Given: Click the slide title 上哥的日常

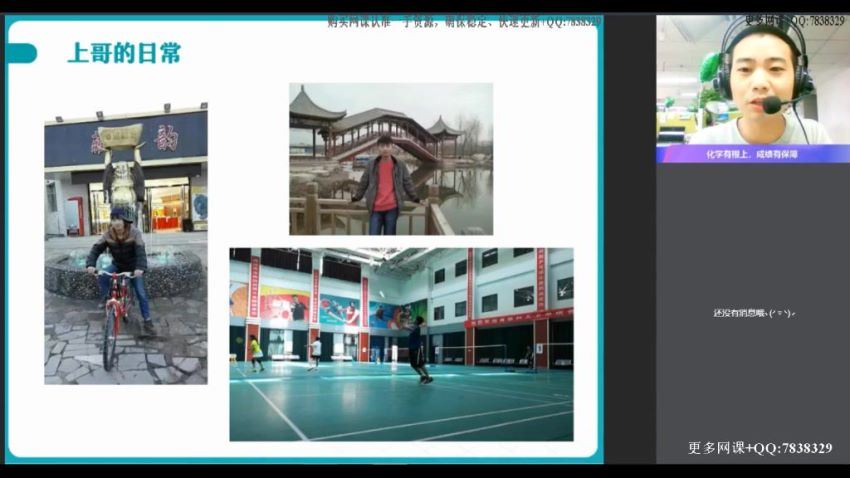Looking at the screenshot, I should click(x=124, y=53).
